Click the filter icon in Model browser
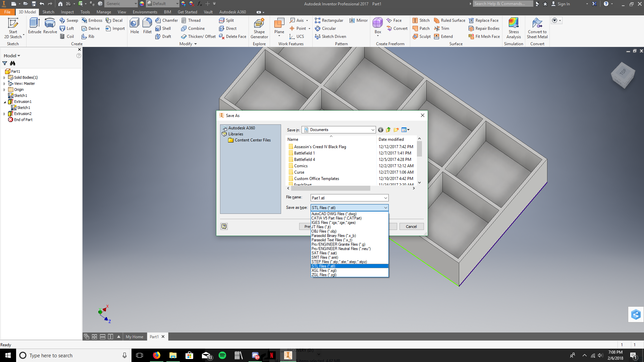This screenshot has height=362, width=644. (5, 63)
